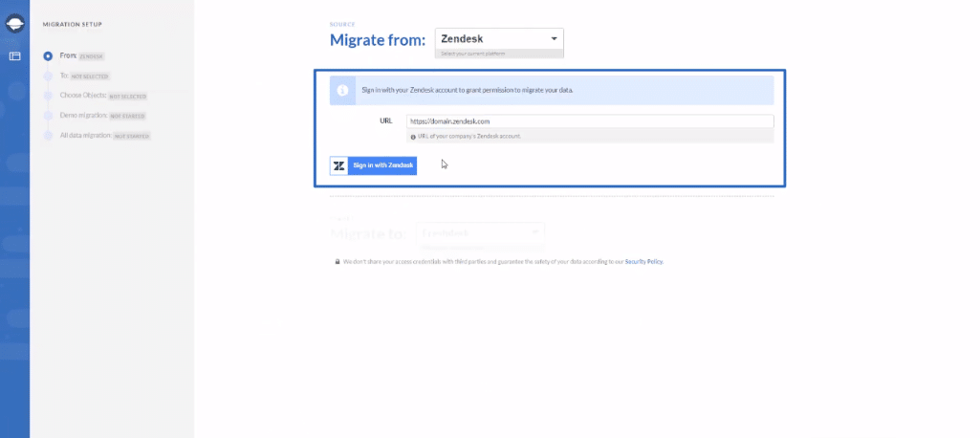This screenshot has width=980, height=438.
Task: Click the lock icon beside the credentials notice
Action: (x=337, y=262)
